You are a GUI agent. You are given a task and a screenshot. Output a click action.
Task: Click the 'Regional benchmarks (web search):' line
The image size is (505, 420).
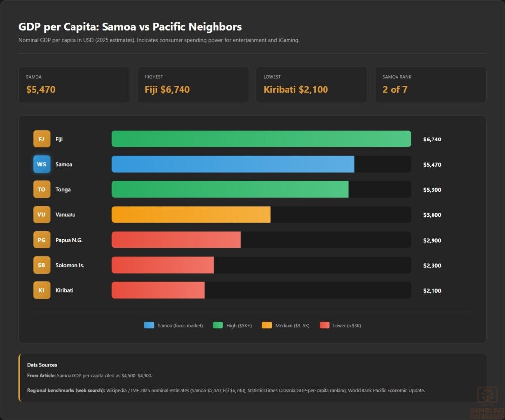point(226,391)
